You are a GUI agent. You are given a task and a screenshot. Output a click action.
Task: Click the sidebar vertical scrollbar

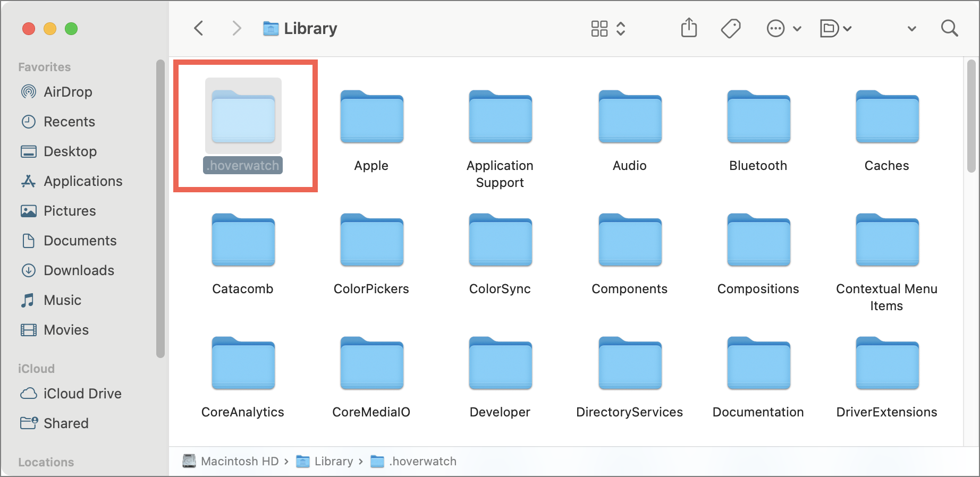tap(160, 208)
